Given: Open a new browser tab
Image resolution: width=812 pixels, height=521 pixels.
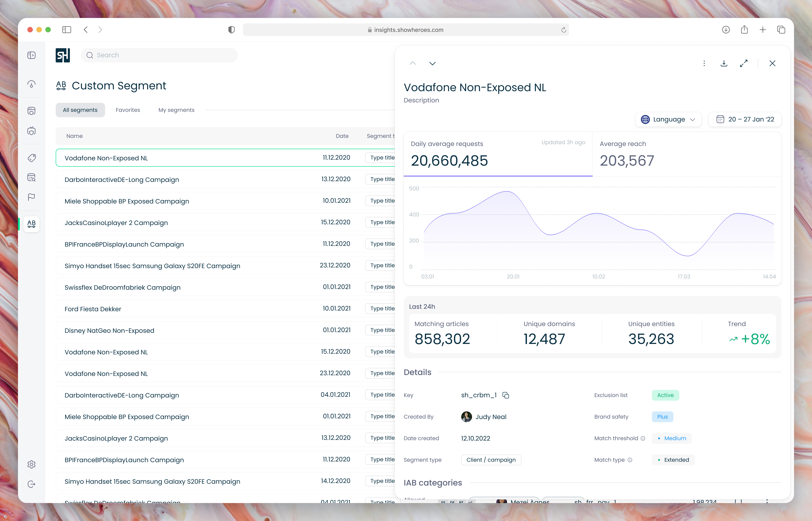Looking at the screenshot, I should (x=763, y=30).
